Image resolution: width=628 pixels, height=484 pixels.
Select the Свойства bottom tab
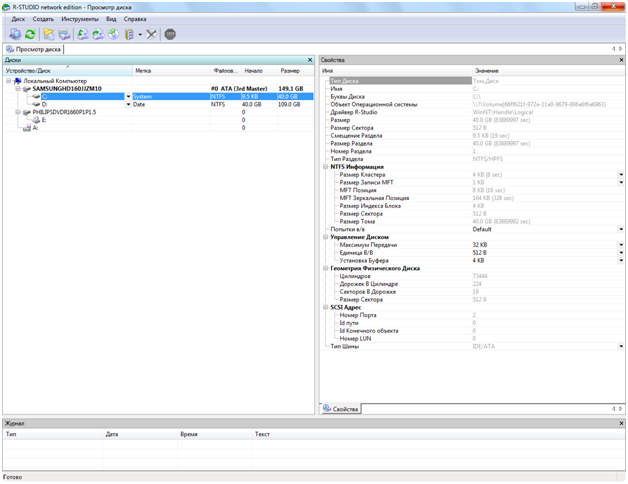click(340, 409)
